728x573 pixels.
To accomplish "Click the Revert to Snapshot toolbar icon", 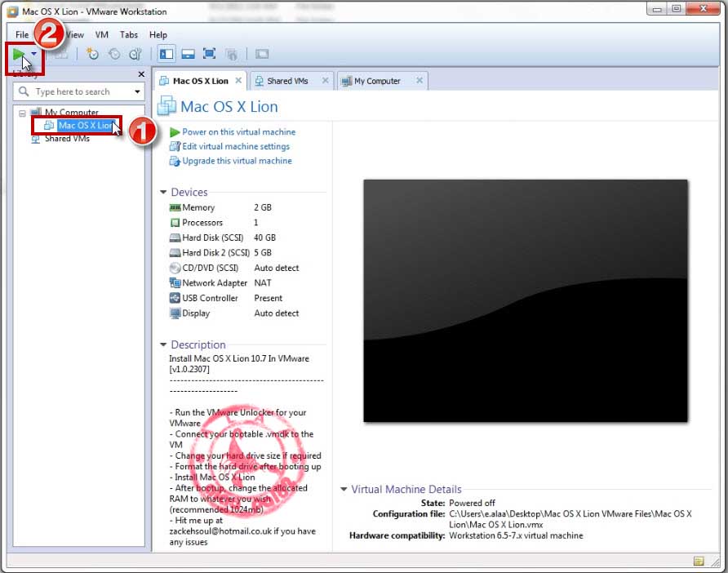I will point(114,54).
